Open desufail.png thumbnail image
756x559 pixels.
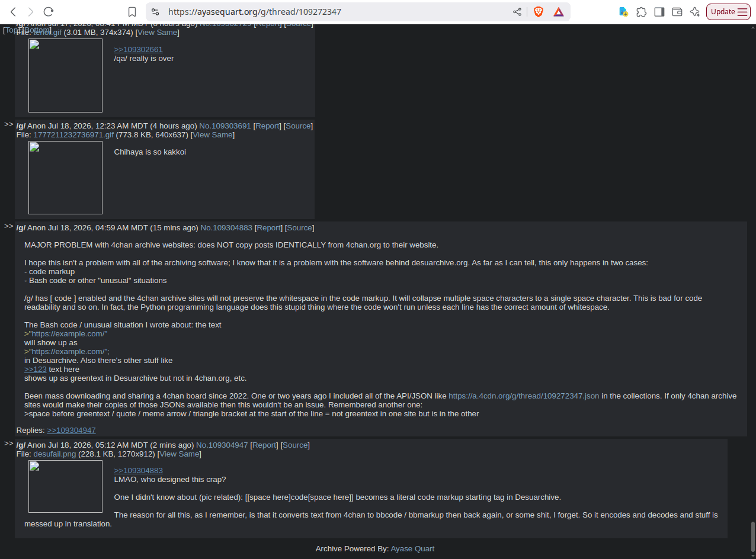[x=65, y=487]
